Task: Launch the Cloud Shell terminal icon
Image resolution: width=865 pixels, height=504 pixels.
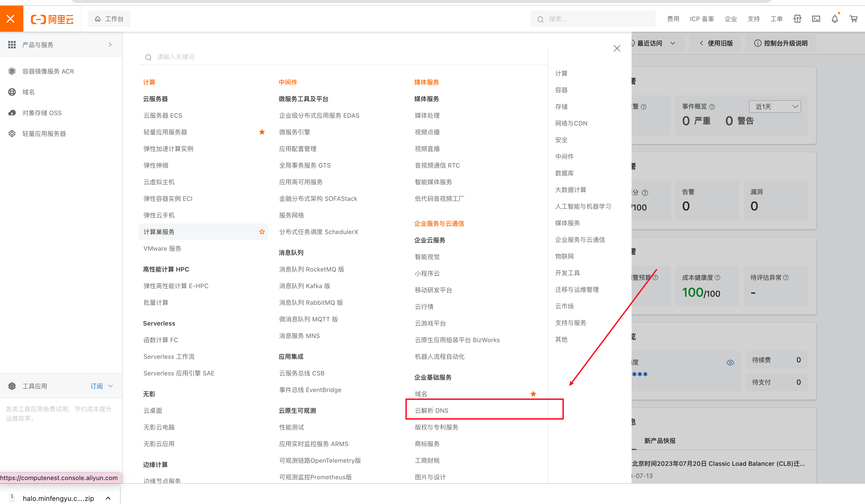Action: 816,19
